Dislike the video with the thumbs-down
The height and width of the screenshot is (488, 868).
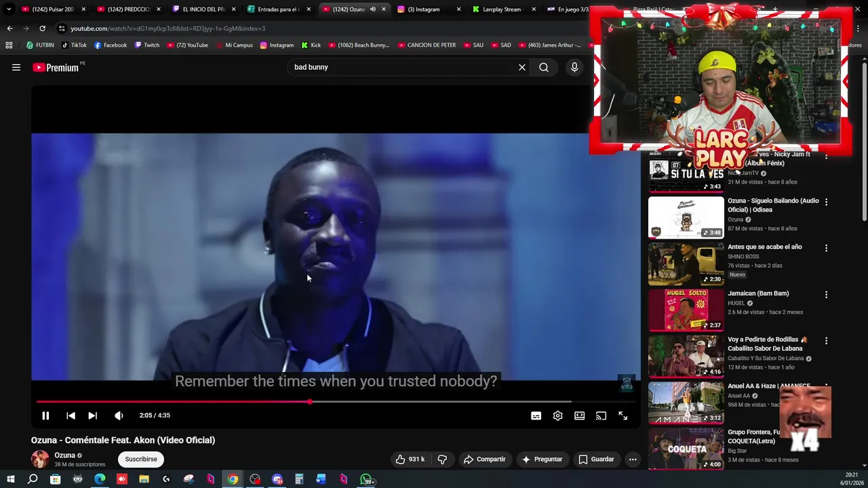point(442,459)
